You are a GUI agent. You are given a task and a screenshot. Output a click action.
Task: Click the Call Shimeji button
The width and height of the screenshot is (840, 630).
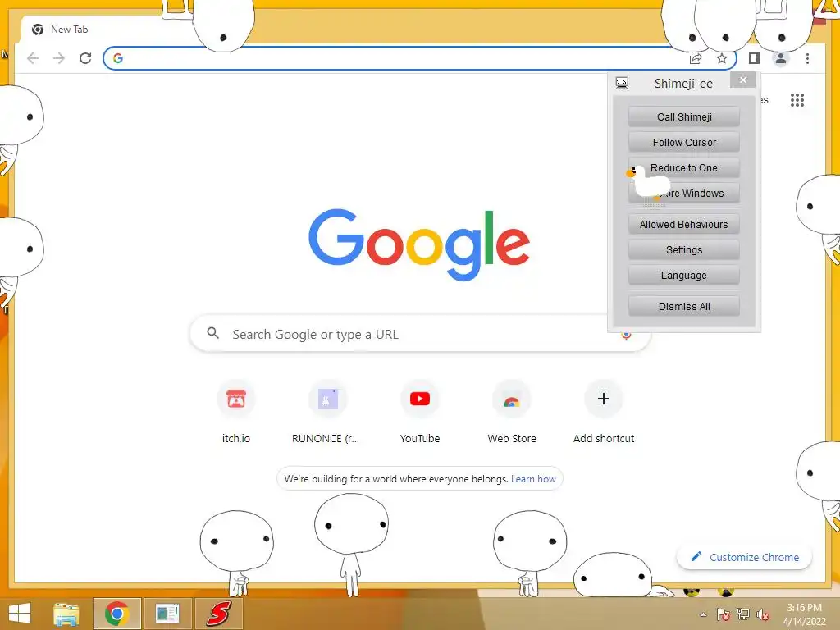coord(684,116)
